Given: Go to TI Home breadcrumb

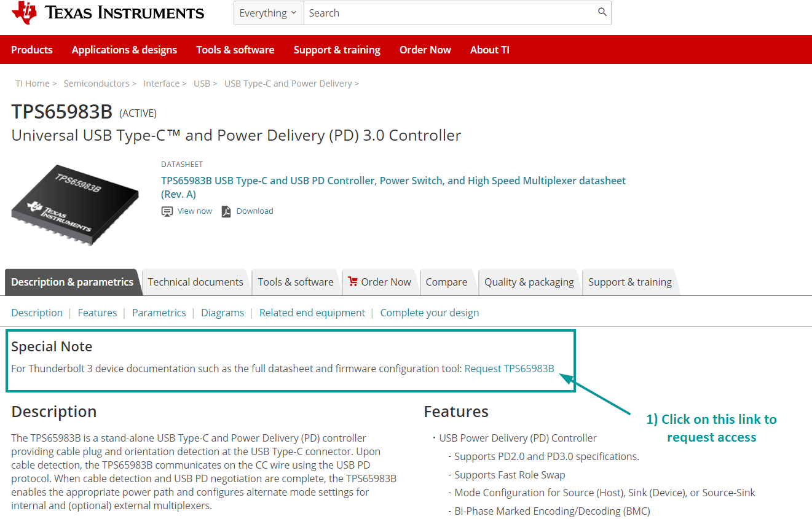Looking at the screenshot, I should tap(33, 84).
